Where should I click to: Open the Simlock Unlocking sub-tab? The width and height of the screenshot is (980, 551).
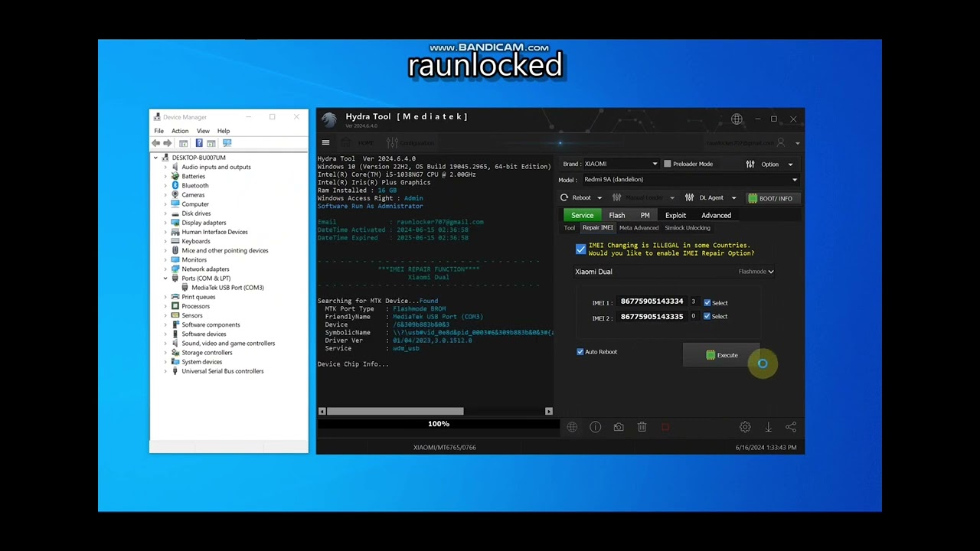click(688, 228)
